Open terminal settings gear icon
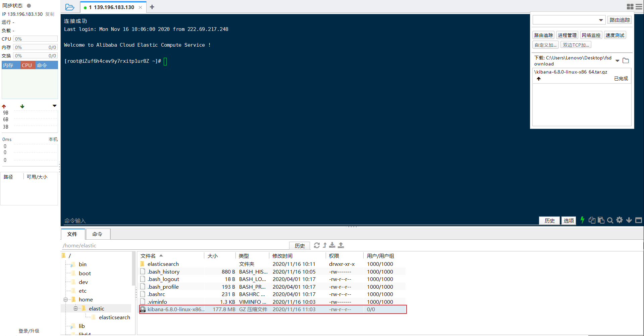 click(620, 220)
